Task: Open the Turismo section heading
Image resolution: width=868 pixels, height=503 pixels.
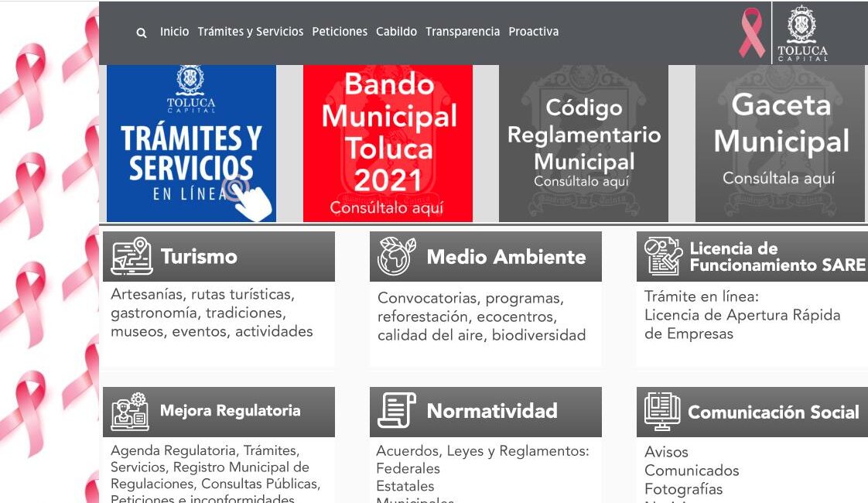Action: click(x=199, y=256)
